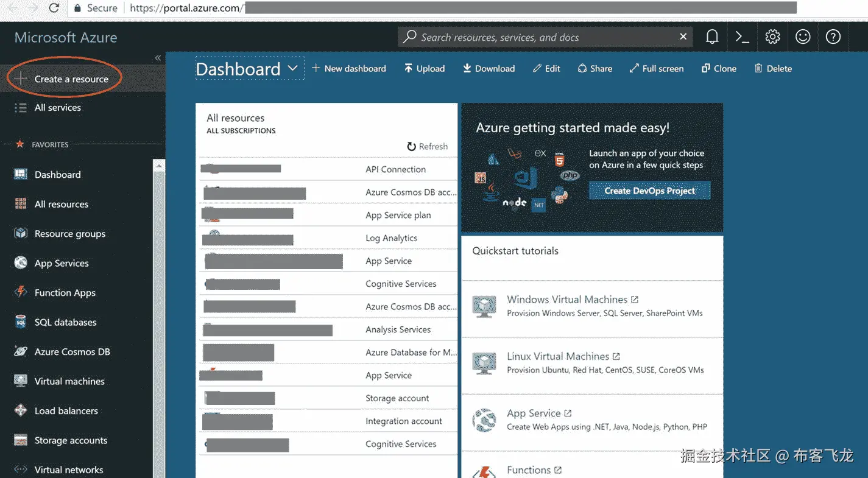Select the API Connection resource row
The height and width of the screenshot is (478, 868).
point(328,169)
